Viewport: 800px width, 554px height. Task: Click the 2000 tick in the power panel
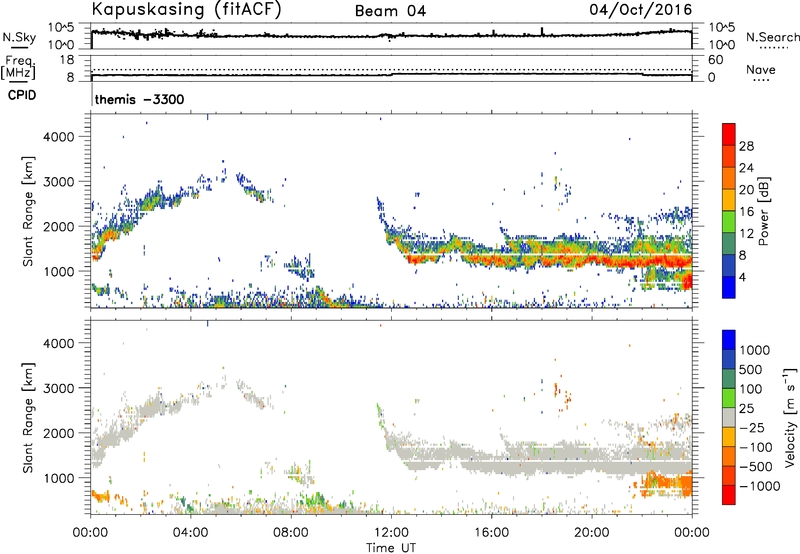(59, 226)
